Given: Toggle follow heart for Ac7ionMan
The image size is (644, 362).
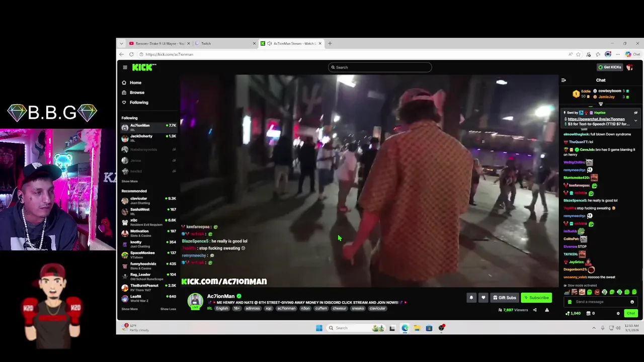Looking at the screenshot, I should [484, 298].
